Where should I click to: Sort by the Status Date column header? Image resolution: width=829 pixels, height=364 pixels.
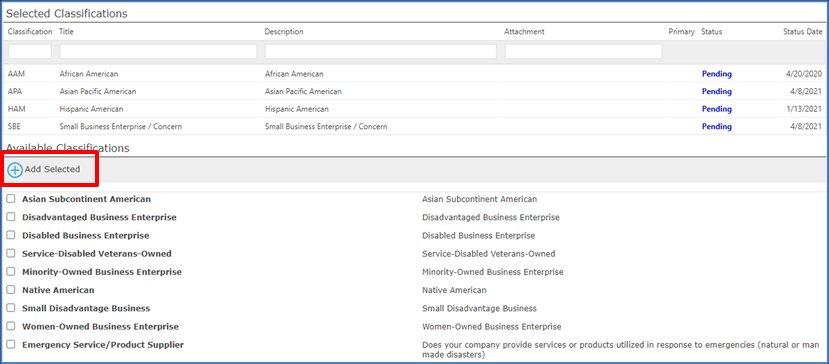pyautogui.click(x=803, y=32)
